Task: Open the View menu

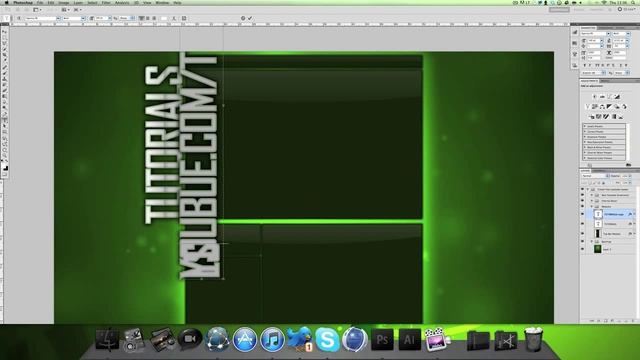Action: point(147,3)
